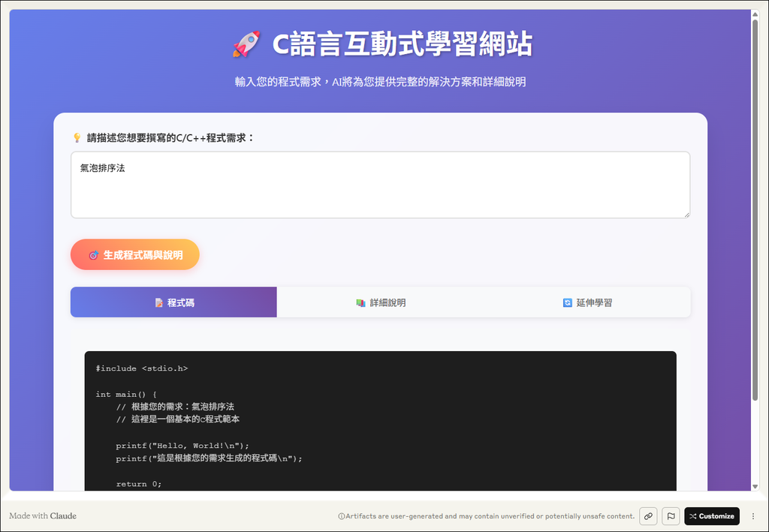The height and width of the screenshot is (532, 769).
Task: Click the return 0; code line
Action: (x=139, y=484)
